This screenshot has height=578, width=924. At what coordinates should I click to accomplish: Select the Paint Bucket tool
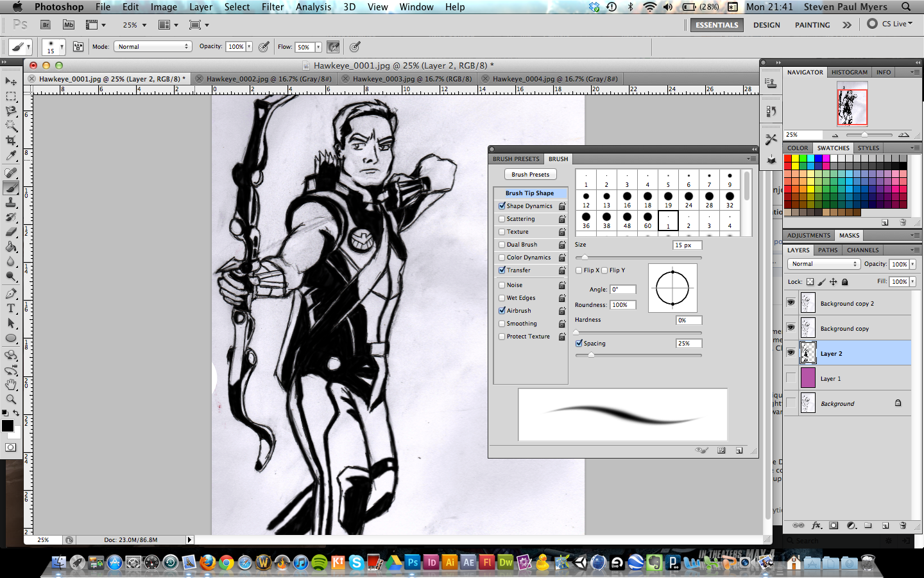tap(11, 247)
